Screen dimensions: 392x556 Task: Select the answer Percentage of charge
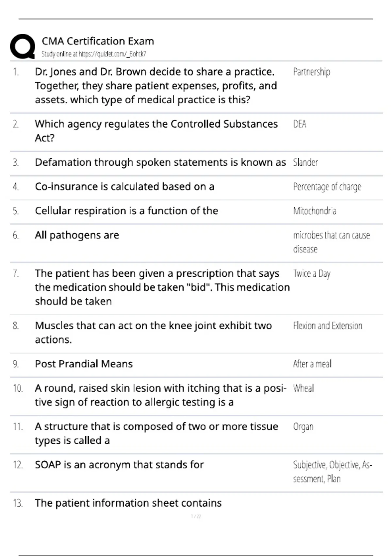point(327,187)
